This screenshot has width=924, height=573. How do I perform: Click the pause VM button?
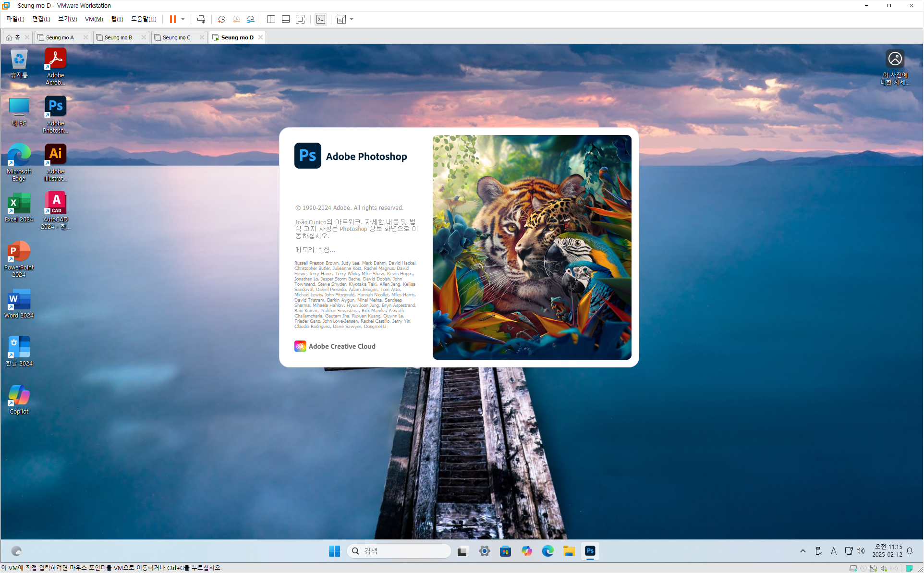[172, 19]
